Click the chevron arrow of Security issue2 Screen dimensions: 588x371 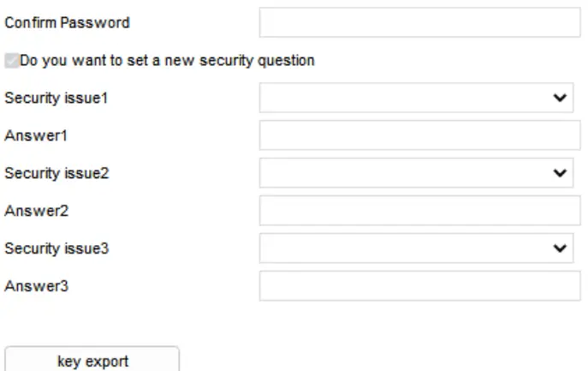(561, 173)
